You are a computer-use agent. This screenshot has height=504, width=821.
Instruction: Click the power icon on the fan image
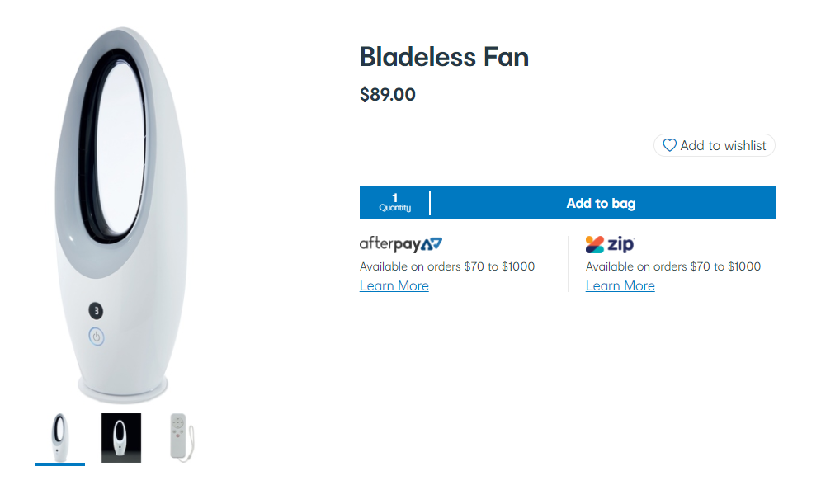98,337
